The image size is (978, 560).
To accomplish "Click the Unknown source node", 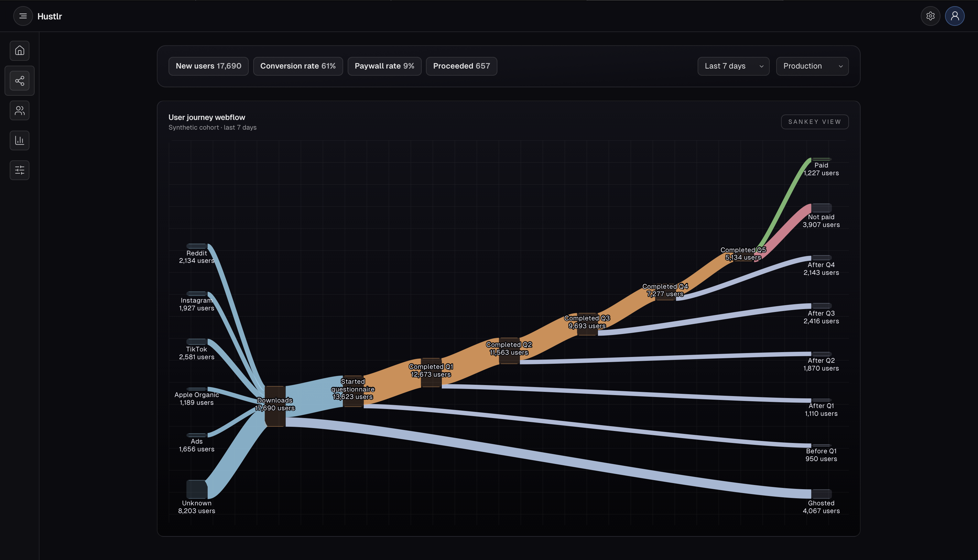I will [x=197, y=489].
